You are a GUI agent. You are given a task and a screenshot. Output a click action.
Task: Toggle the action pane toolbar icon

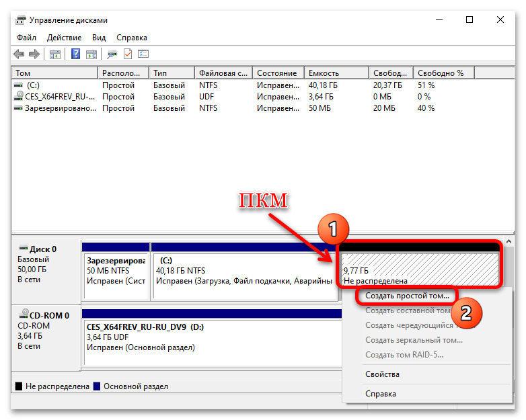91,54
